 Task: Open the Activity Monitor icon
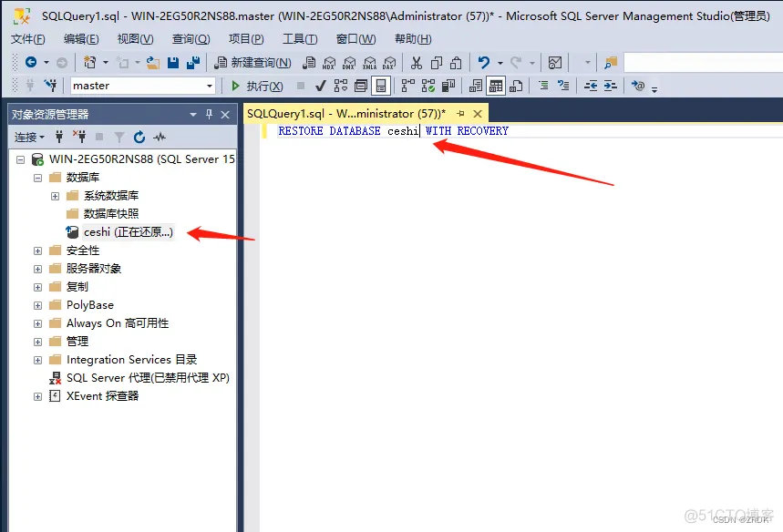click(555, 62)
